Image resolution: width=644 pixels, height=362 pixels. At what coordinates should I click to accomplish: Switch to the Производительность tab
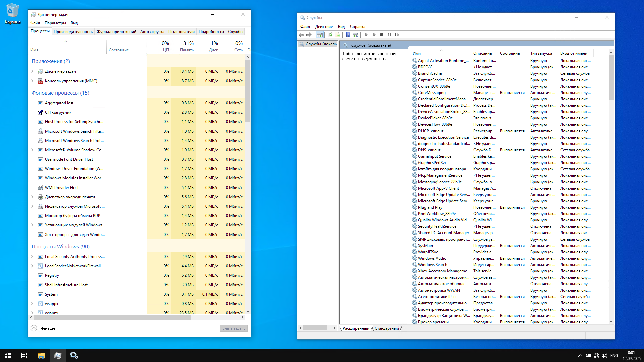(73, 32)
